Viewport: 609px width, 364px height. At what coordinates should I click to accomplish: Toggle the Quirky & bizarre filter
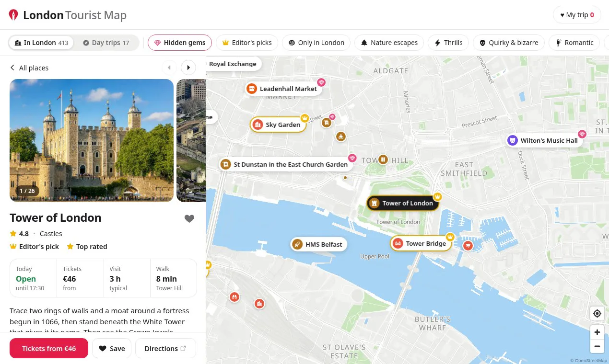pos(508,43)
